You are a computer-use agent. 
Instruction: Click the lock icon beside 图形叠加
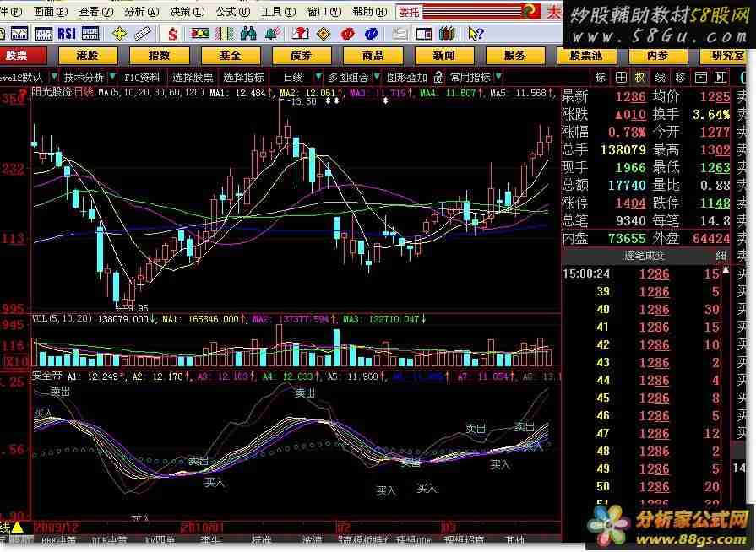tap(438, 77)
